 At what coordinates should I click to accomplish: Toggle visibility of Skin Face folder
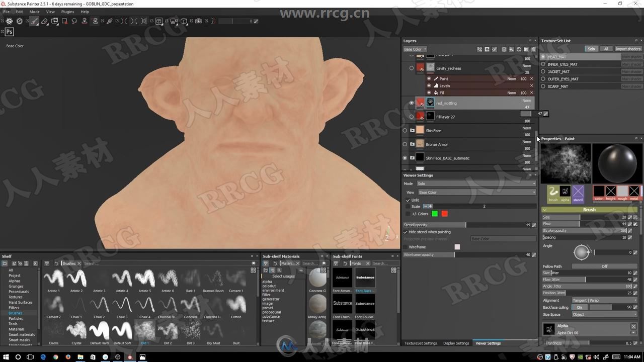[405, 131]
